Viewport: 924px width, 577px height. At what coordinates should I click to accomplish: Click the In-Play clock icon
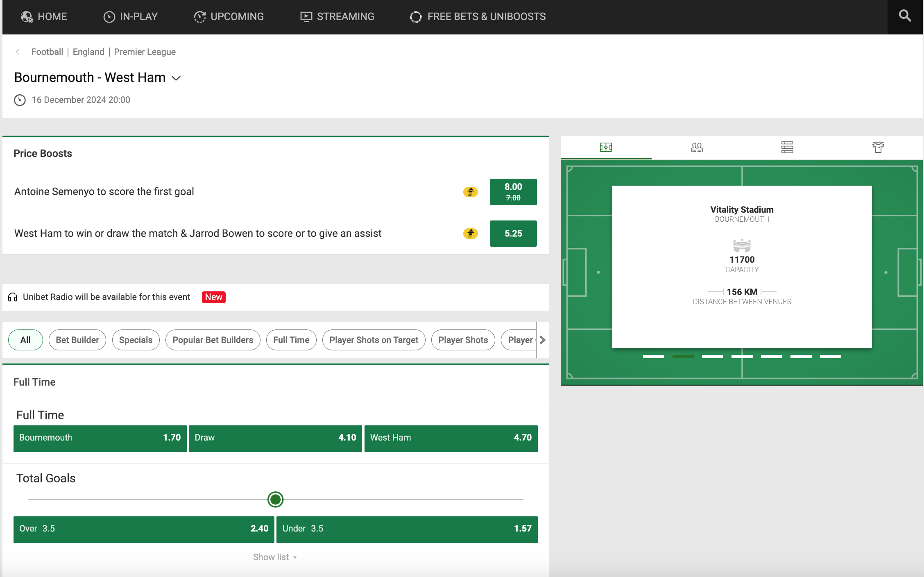click(x=109, y=17)
